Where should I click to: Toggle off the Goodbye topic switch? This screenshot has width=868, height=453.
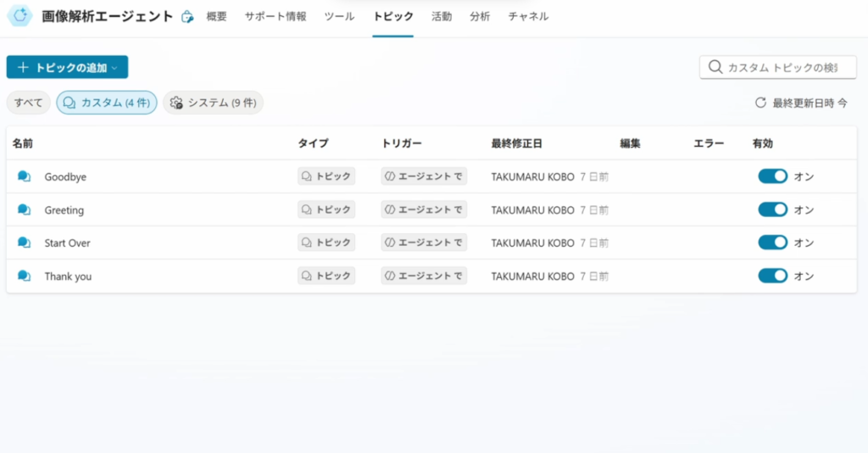(772, 176)
